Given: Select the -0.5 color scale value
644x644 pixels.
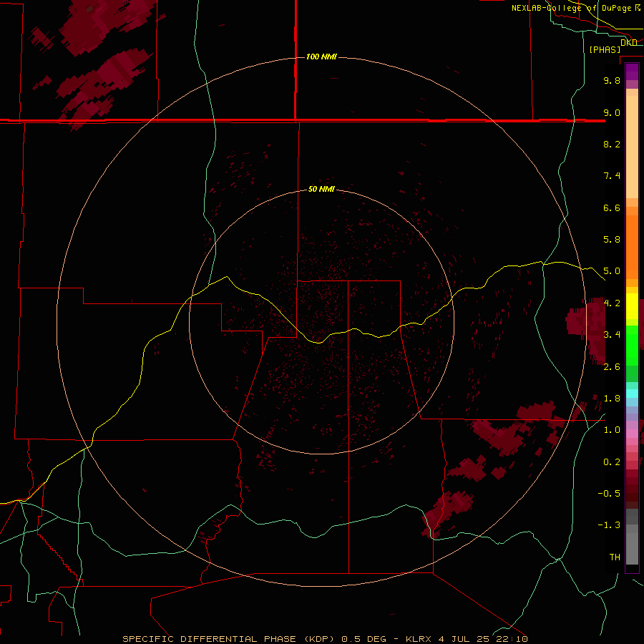Looking at the screenshot, I should 609,494.
